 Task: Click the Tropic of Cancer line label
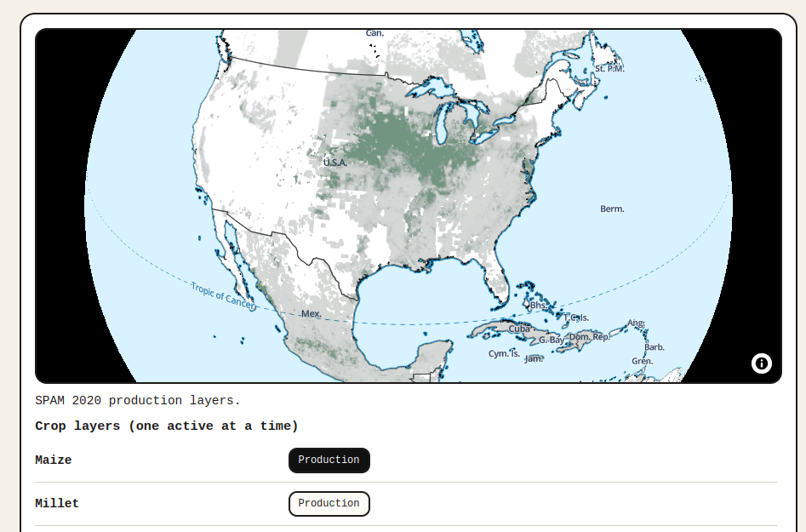pos(223,299)
